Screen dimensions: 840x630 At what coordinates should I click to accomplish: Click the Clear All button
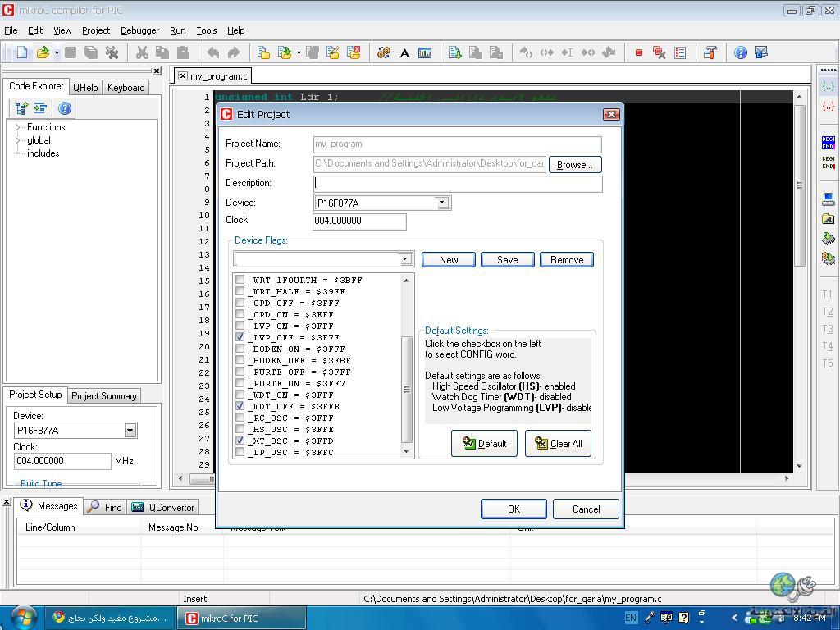point(558,444)
